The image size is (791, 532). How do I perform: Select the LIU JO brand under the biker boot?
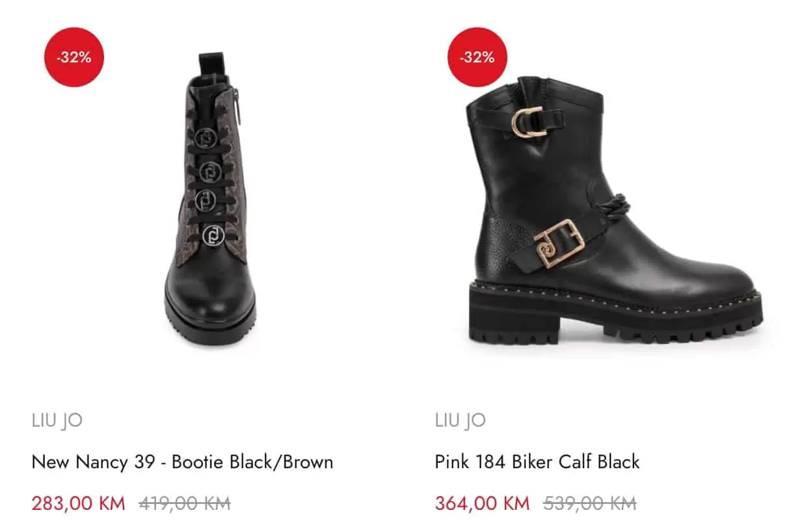459,420
